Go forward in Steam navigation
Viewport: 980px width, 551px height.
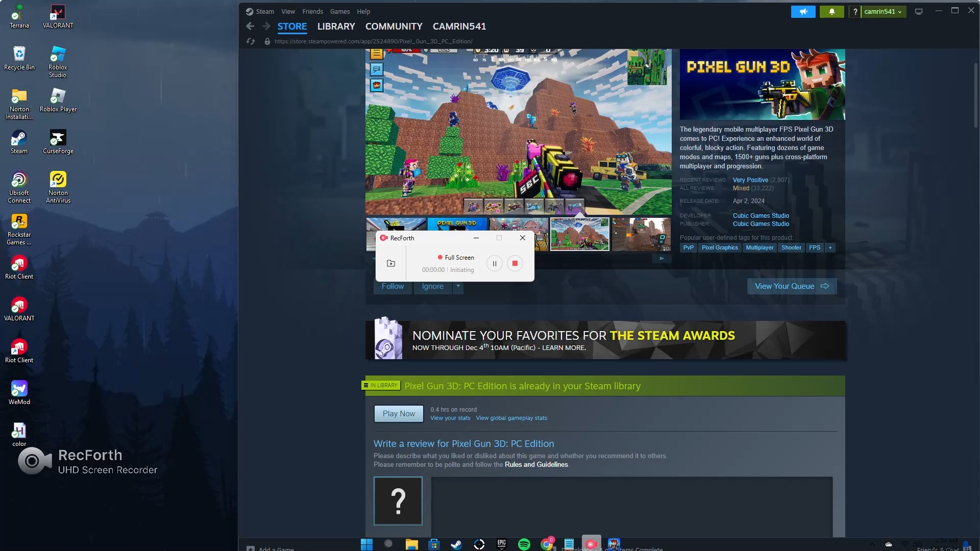266,26
